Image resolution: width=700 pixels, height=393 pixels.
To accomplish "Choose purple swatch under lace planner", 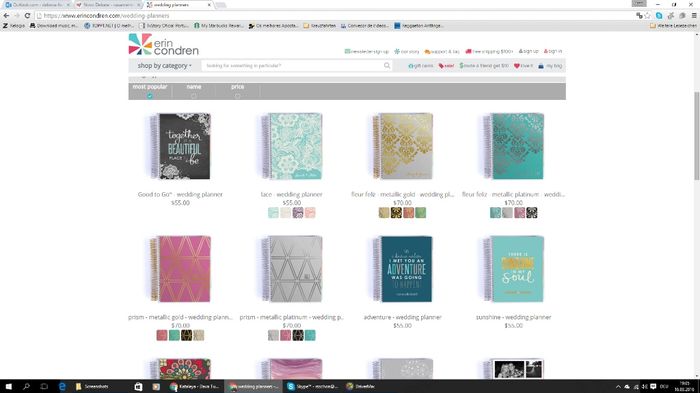I will tap(298, 213).
